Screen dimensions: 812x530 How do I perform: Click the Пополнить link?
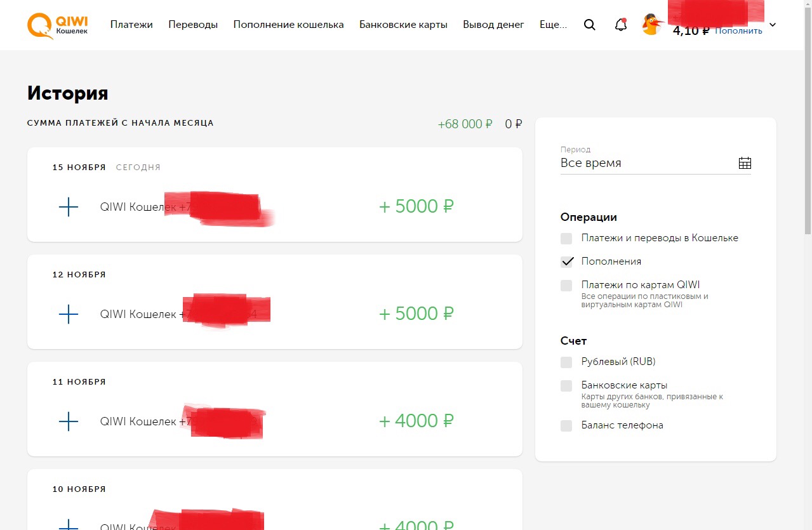tap(738, 30)
